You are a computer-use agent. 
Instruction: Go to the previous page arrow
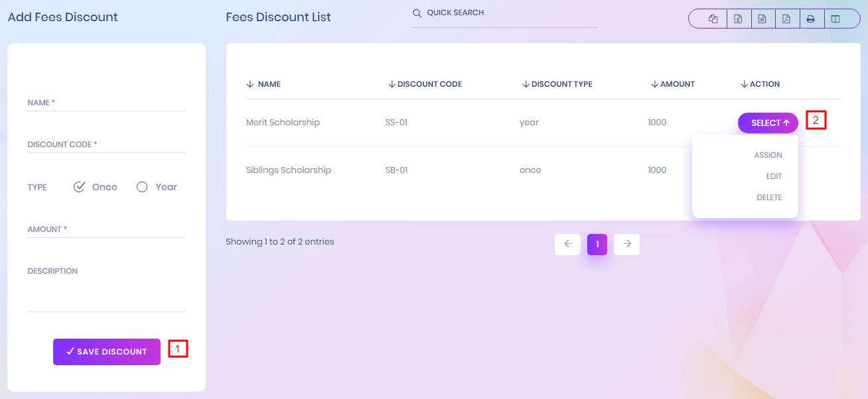click(567, 244)
